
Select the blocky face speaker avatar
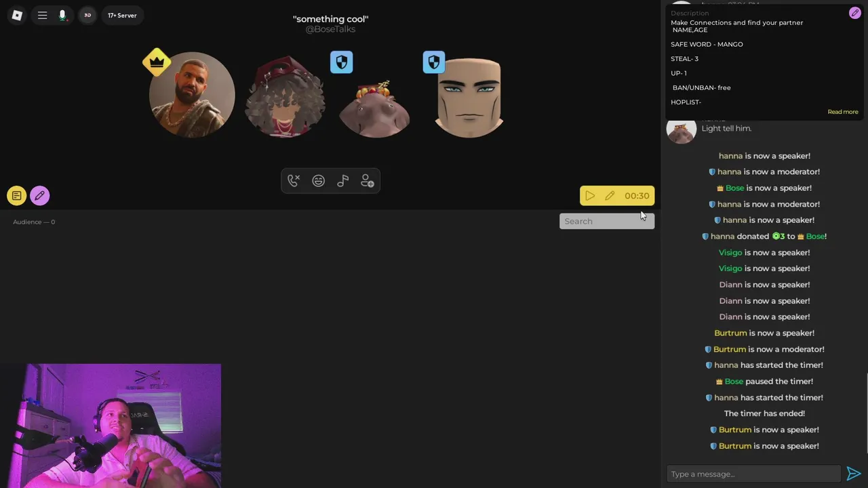coord(469,98)
